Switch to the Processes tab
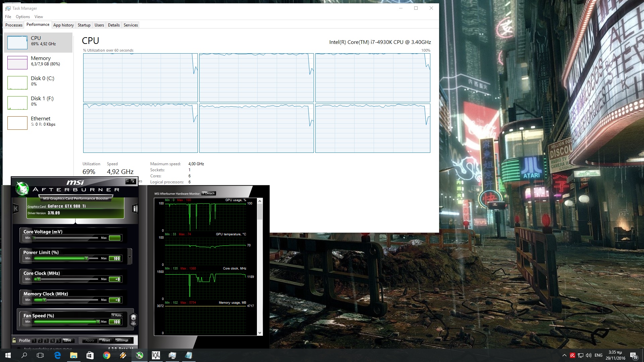 click(x=14, y=25)
